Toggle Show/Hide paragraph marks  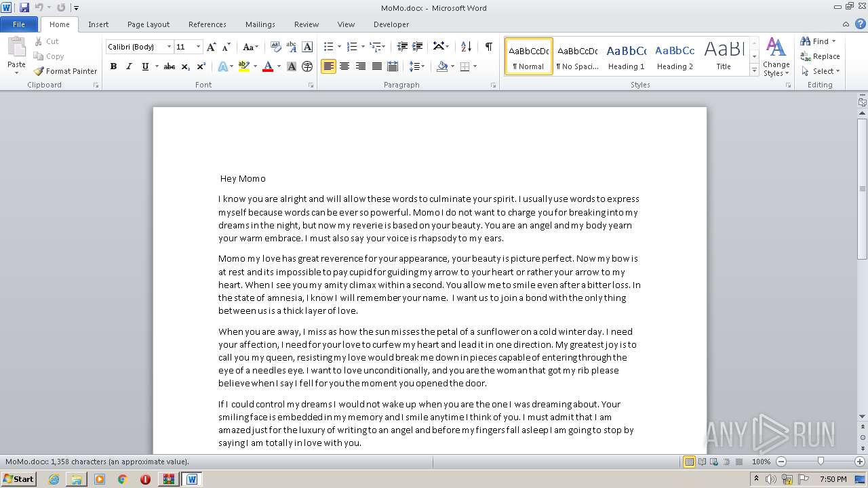click(x=488, y=47)
